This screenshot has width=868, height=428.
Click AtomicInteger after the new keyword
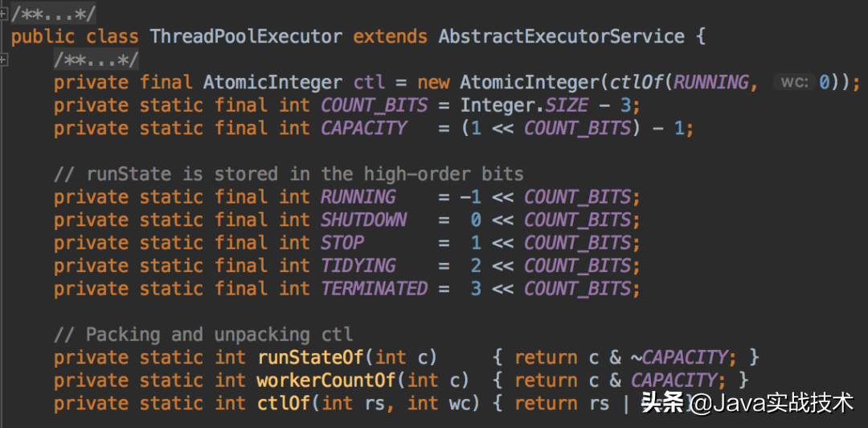(529, 83)
